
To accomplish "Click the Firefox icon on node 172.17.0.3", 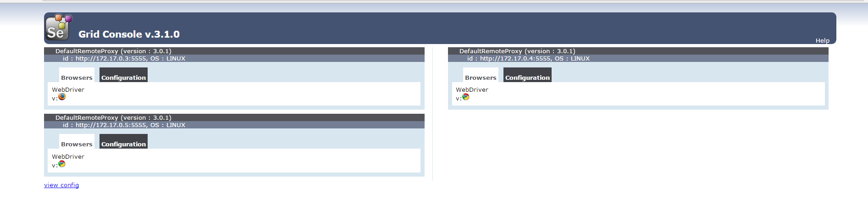I will click(x=62, y=97).
